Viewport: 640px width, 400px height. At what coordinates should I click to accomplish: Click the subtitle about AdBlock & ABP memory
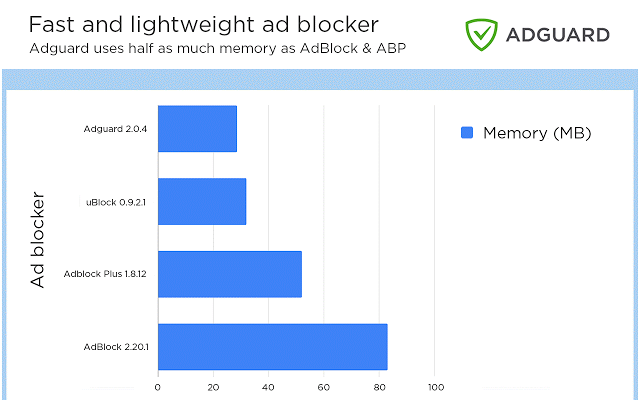218,48
